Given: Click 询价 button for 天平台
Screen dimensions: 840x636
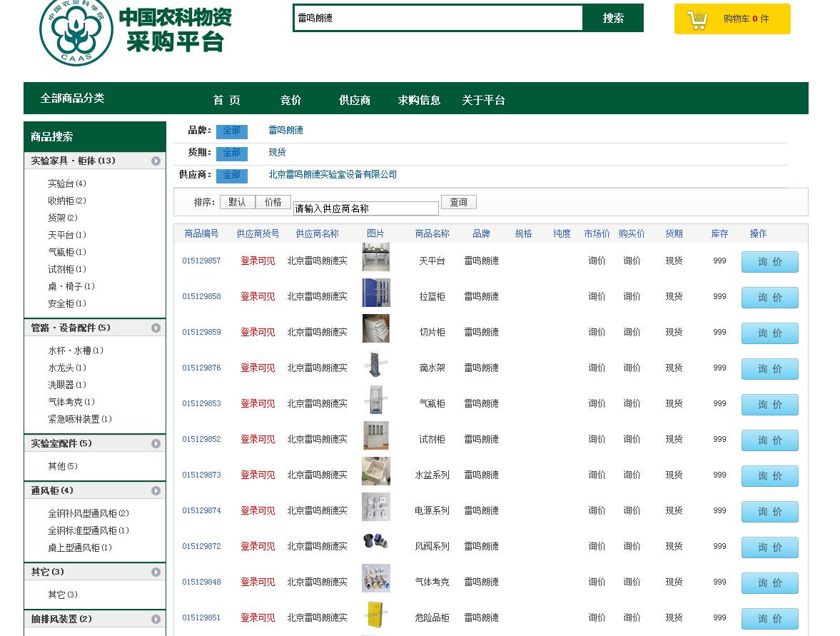Looking at the screenshot, I should point(770,262).
